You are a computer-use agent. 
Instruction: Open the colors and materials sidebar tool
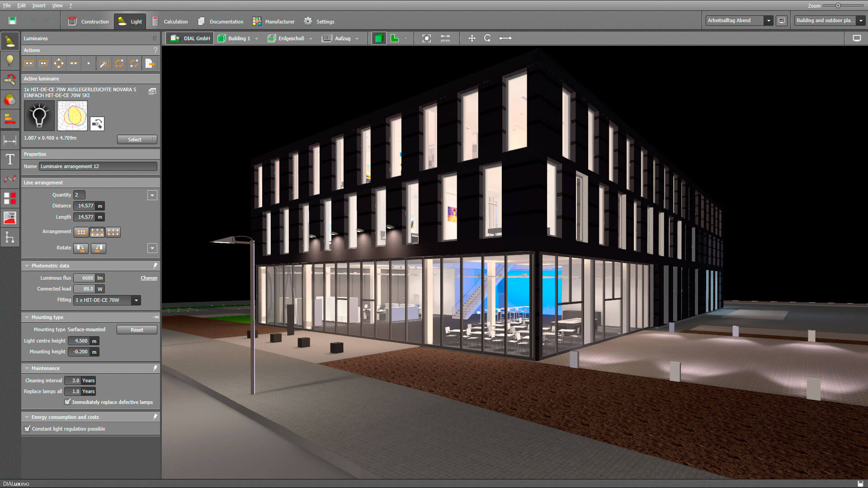(x=10, y=100)
